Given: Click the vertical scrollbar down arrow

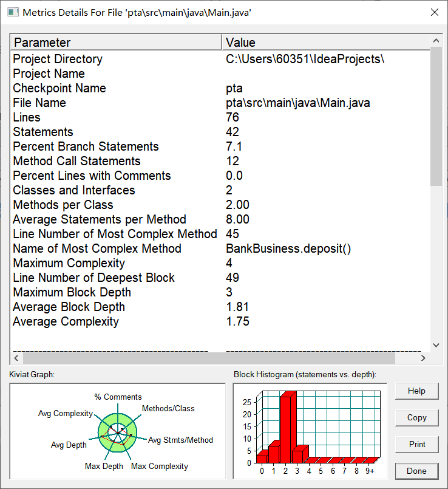Looking at the screenshot, I should click(x=436, y=345).
